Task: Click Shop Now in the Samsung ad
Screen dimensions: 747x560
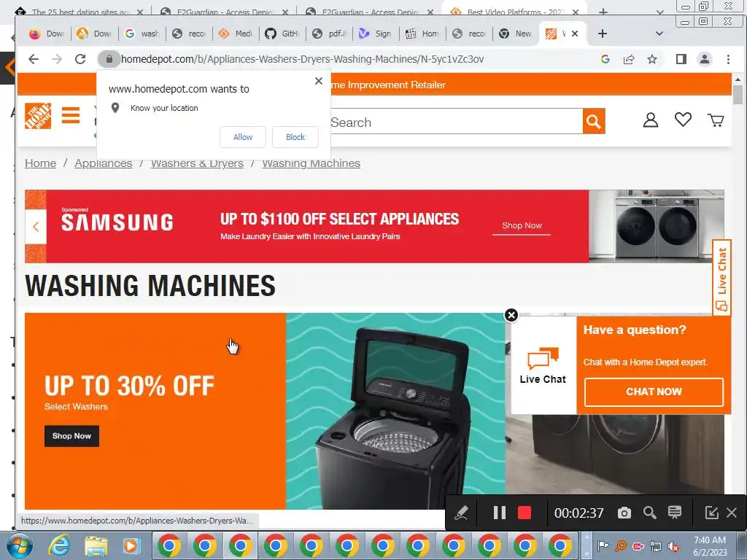Action: click(522, 226)
